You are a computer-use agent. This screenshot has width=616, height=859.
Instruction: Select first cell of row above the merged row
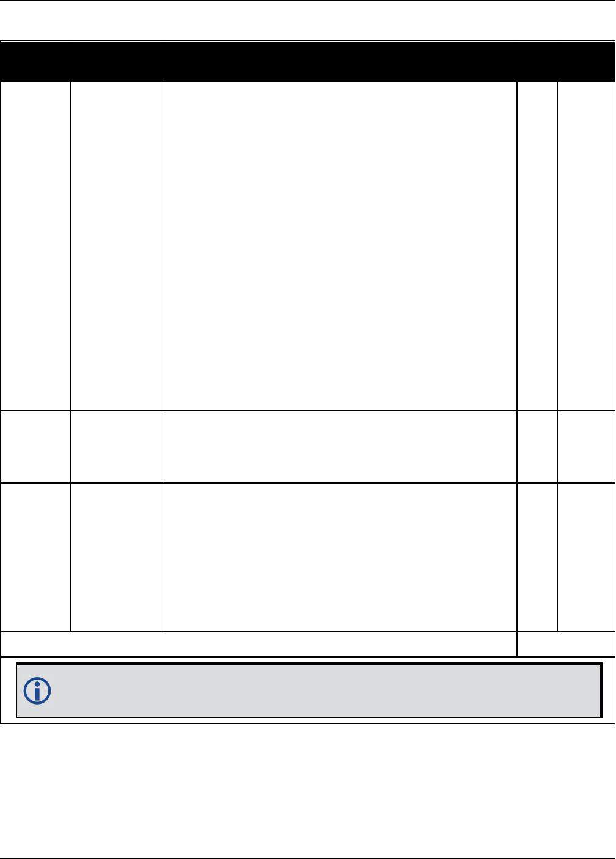35,557
